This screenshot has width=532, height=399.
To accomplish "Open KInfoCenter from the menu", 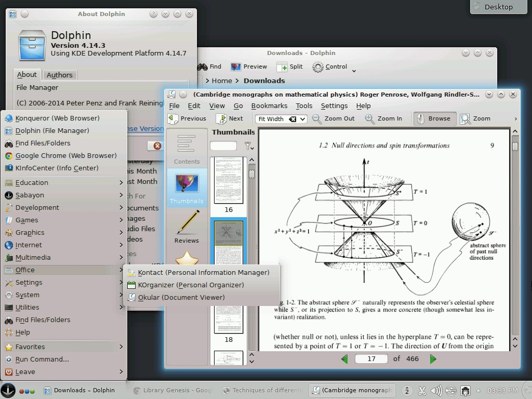I will pyautogui.click(x=64, y=168).
